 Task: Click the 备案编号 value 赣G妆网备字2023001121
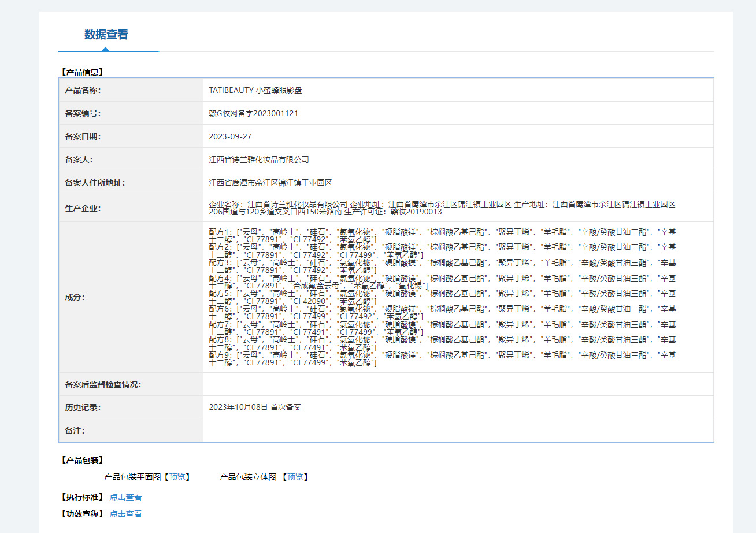(253, 113)
